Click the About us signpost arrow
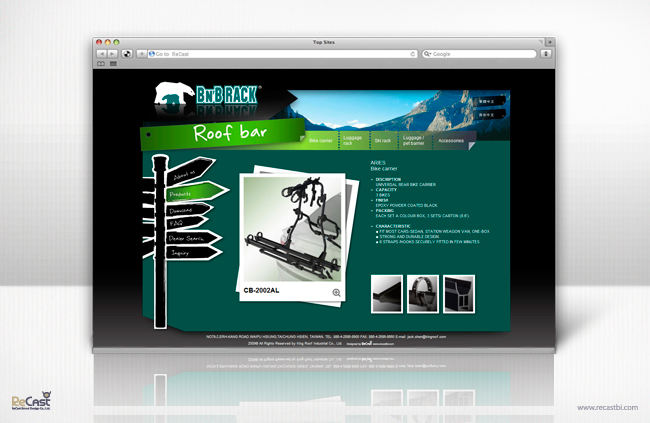 (x=190, y=170)
